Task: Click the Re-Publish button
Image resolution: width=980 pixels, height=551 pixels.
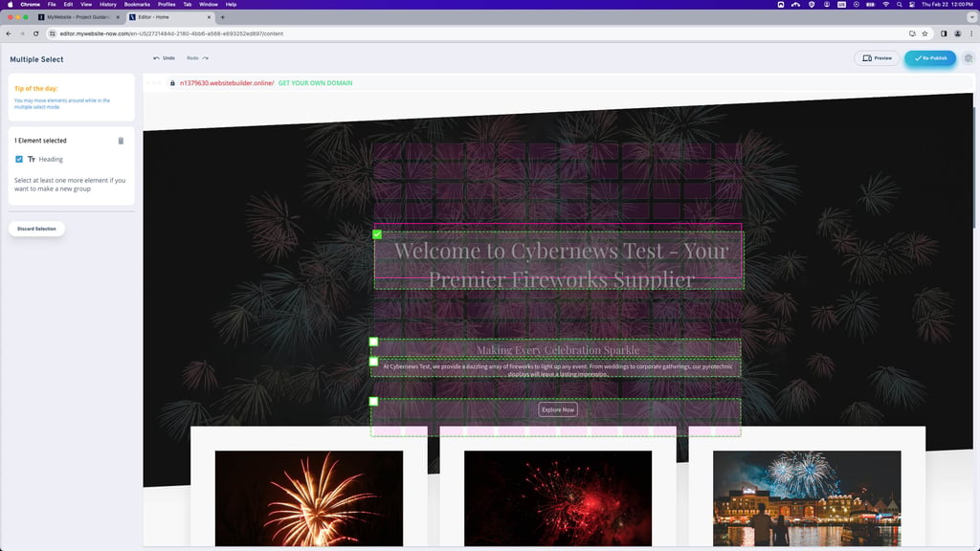Action: tap(930, 58)
